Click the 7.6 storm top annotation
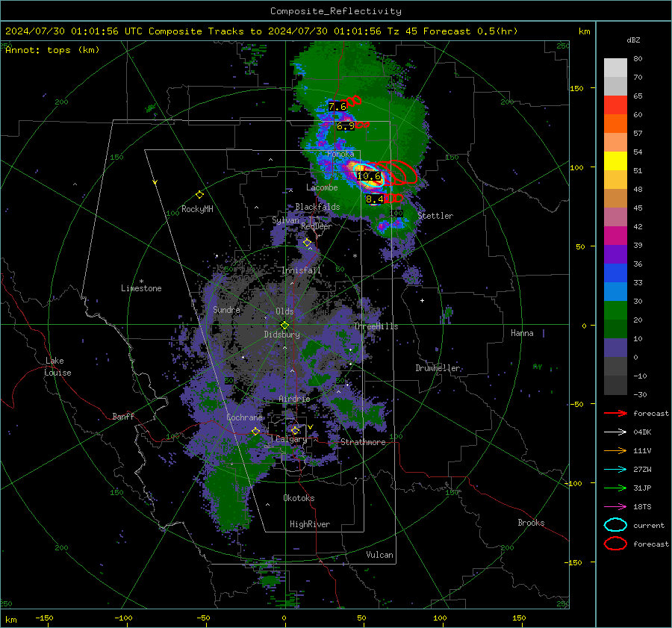 coord(337,107)
